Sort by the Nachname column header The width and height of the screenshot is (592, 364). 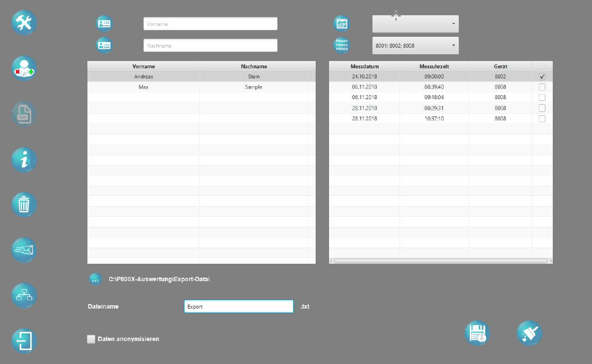(x=253, y=66)
